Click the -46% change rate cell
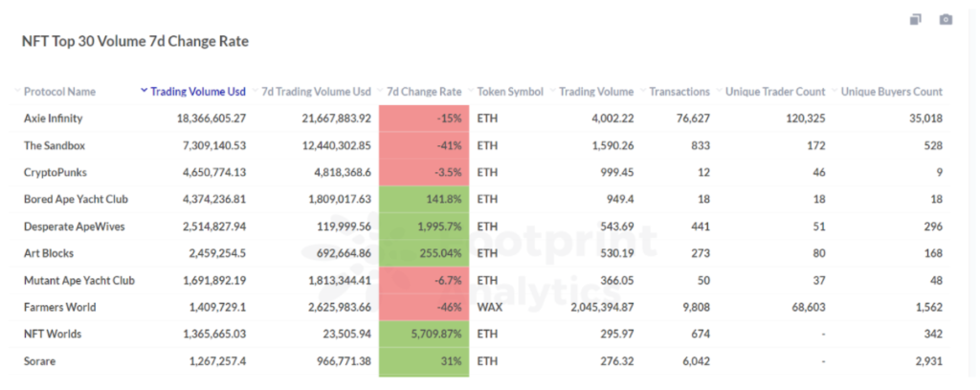The height and width of the screenshot is (390, 980). point(424,307)
